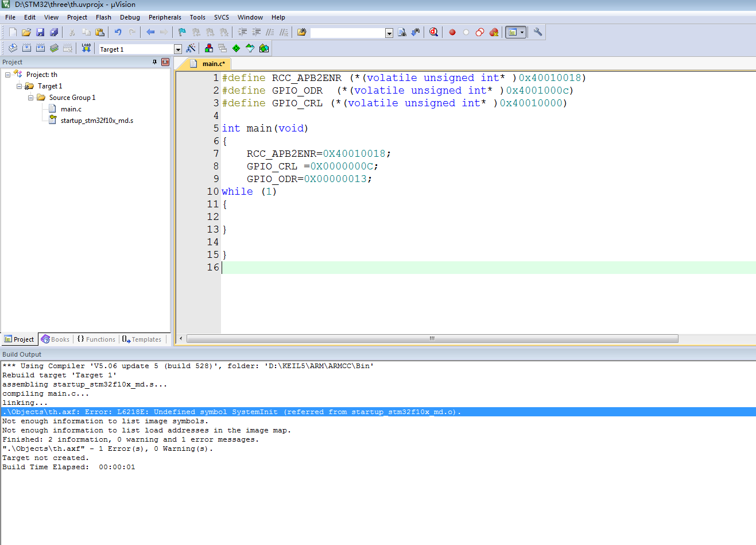
Task: Disable all breakpoints with the double circle icon
Action: point(480,32)
